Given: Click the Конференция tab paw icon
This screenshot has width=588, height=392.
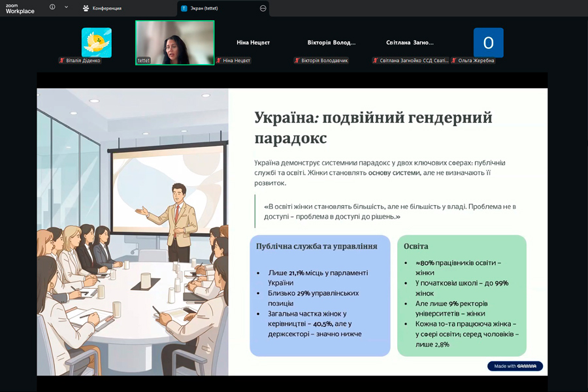Looking at the screenshot, I should click(x=86, y=8).
